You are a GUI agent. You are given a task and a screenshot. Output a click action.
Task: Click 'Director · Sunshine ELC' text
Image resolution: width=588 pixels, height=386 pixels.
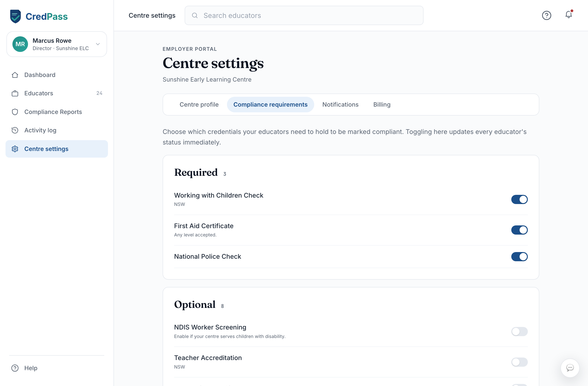[x=61, y=48]
